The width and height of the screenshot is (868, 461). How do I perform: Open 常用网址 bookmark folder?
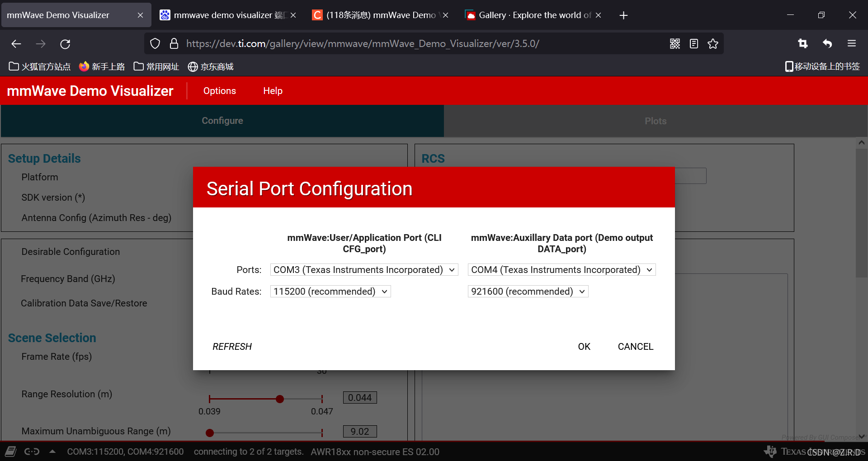point(156,67)
